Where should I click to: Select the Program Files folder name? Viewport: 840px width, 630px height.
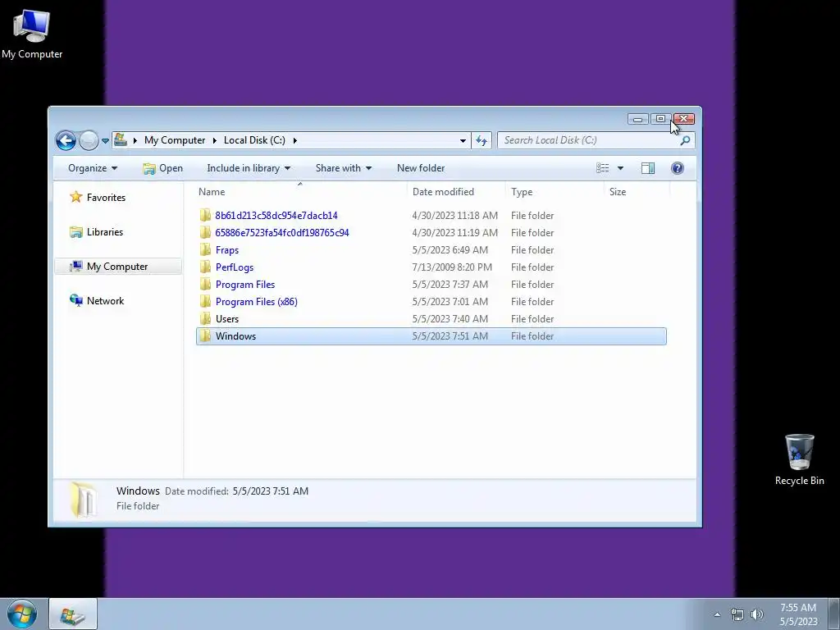(245, 285)
